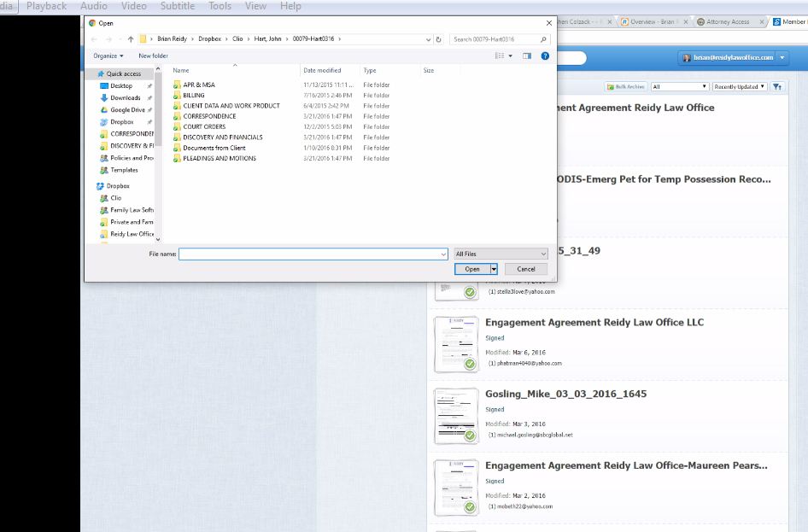This screenshot has width=808, height=532.
Task: Expand the Recently Updated sort dropdown
Action: 739,86
